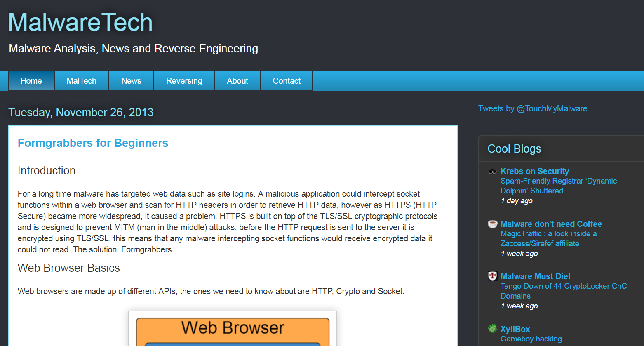This screenshot has height=346, width=644.
Task: Click the XyliBox green bug icon
Action: 492,329
